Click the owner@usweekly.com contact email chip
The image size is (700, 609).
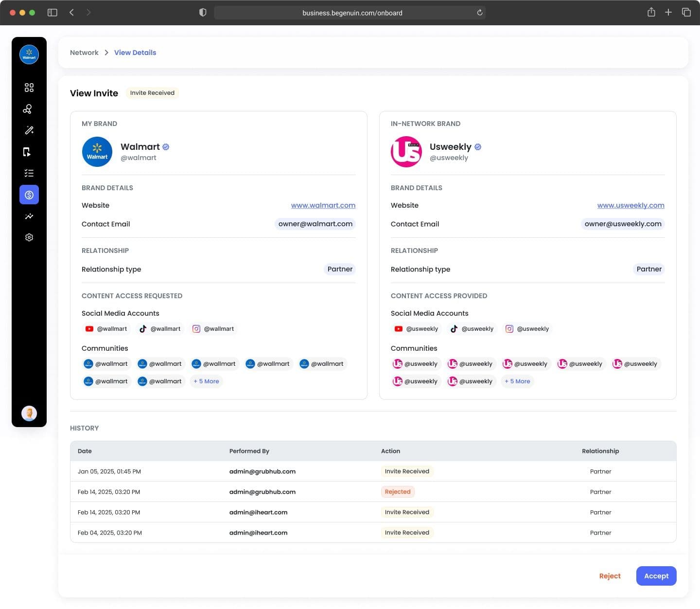tap(623, 224)
